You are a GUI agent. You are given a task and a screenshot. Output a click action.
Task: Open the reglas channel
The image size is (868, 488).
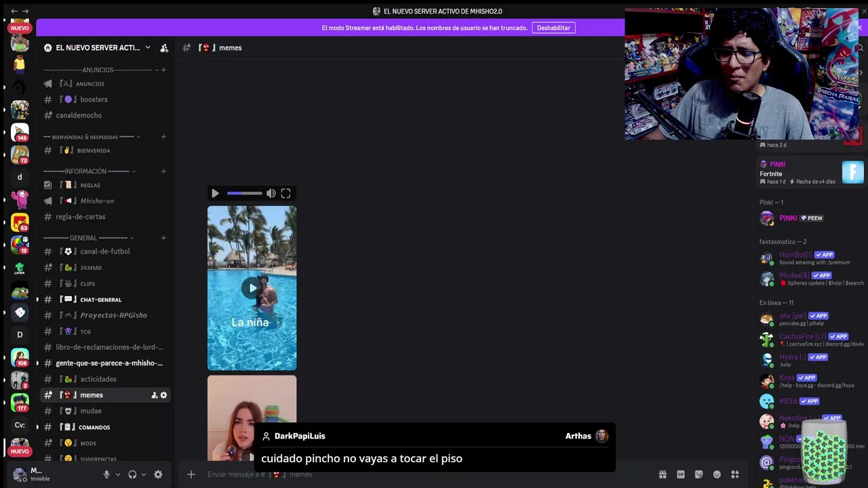tap(104, 185)
